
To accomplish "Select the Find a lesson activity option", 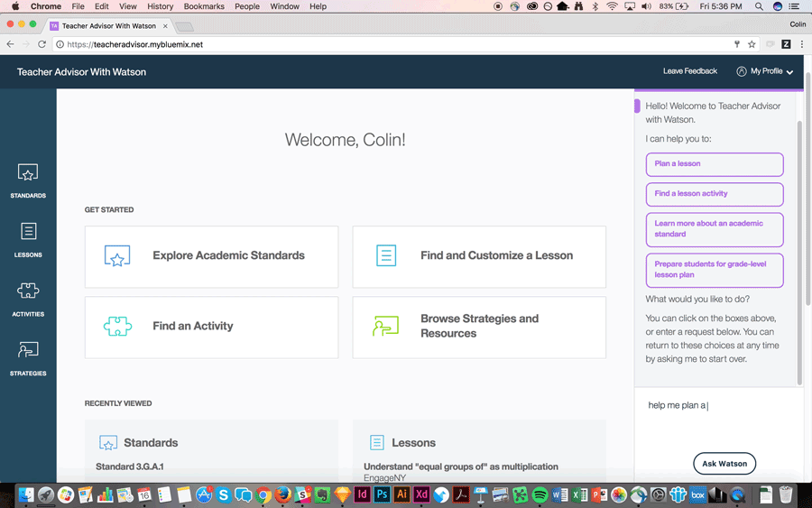I will point(715,194).
